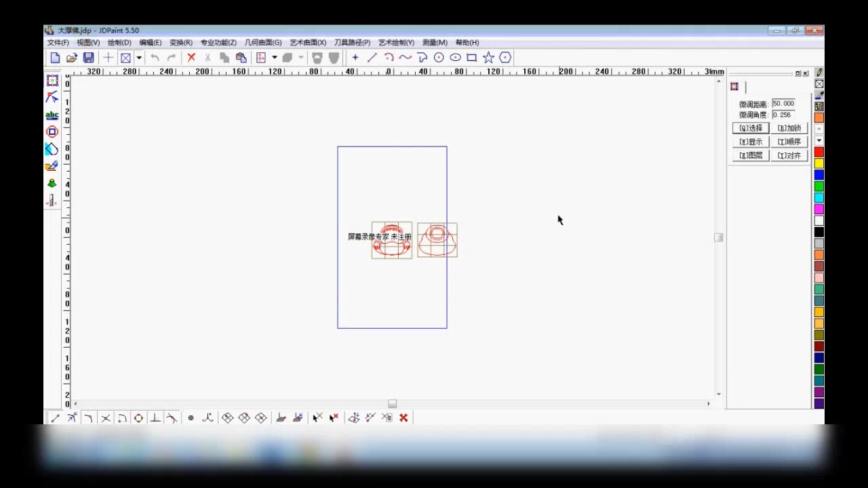This screenshot has height=488, width=868.
Task: Toggle intersection snap X icon
Action: (x=106, y=418)
